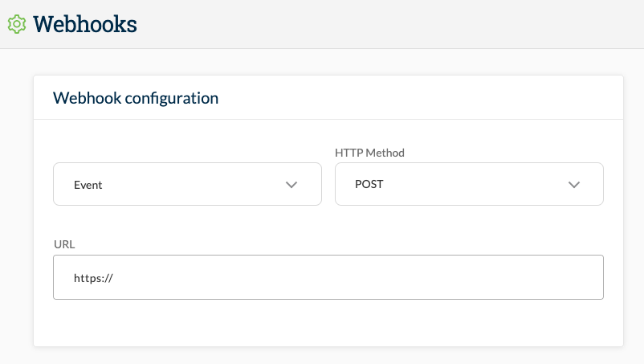Viewport: 644px width, 364px height.
Task: Click the blank card area below the URL field
Action: click(328, 322)
